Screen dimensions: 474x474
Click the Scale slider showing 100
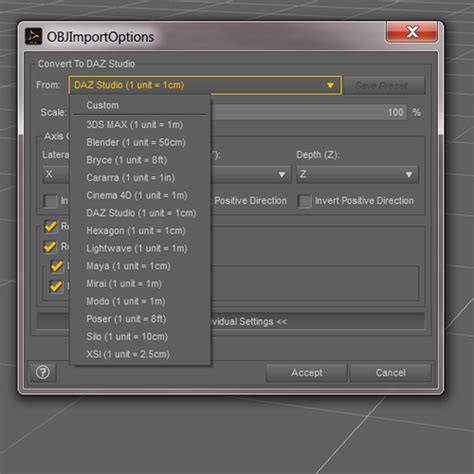(x=308, y=112)
